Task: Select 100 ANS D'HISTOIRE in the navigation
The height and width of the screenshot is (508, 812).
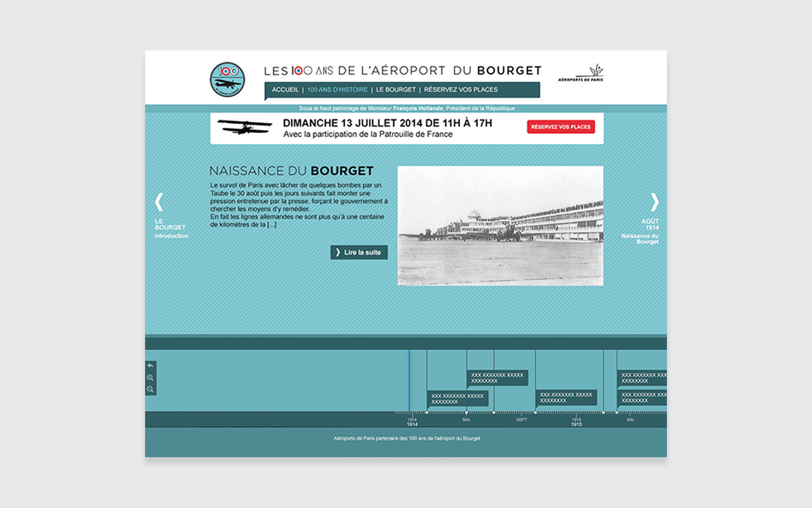Action: coord(337,90)
